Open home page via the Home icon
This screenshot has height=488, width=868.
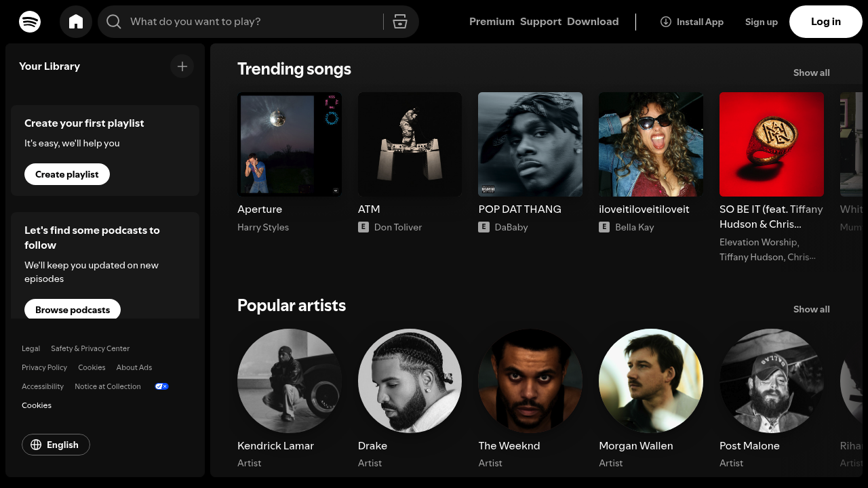(76, 22)
